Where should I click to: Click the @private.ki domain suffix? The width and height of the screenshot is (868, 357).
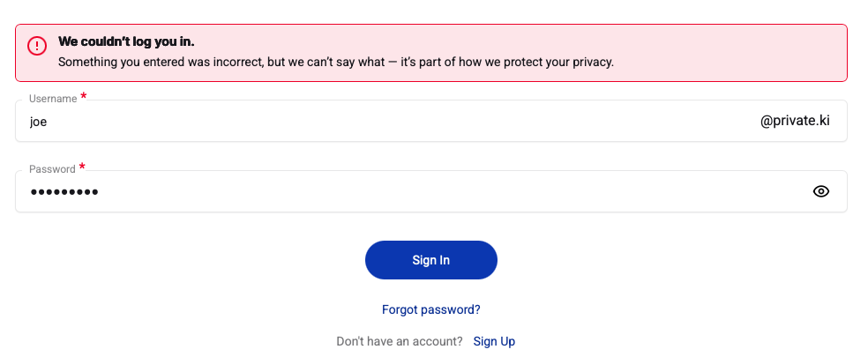(x=795, y=122)
